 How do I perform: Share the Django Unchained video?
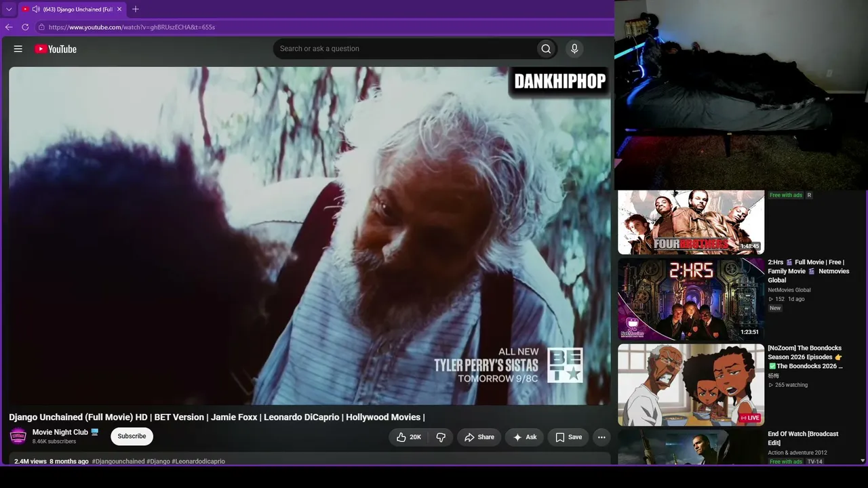coord(479,437)
